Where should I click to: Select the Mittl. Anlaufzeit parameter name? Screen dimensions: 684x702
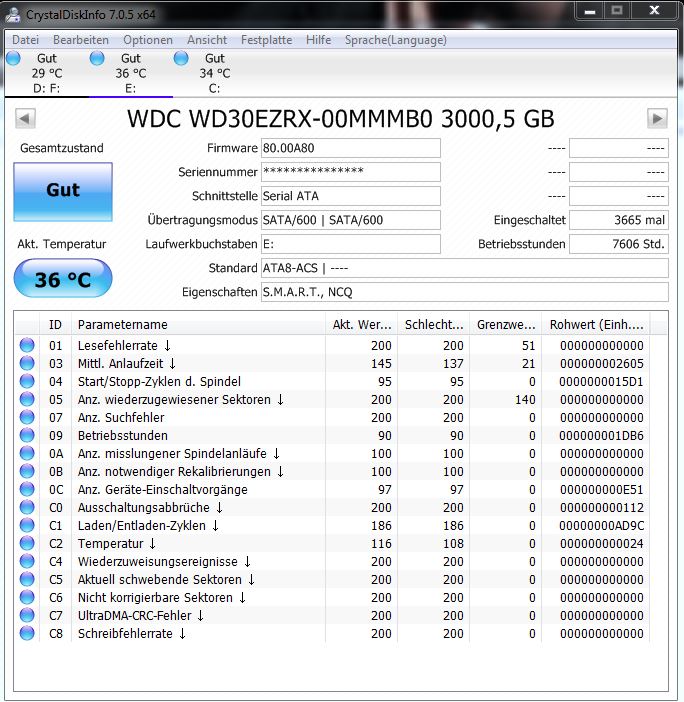(x=127, y=364)
